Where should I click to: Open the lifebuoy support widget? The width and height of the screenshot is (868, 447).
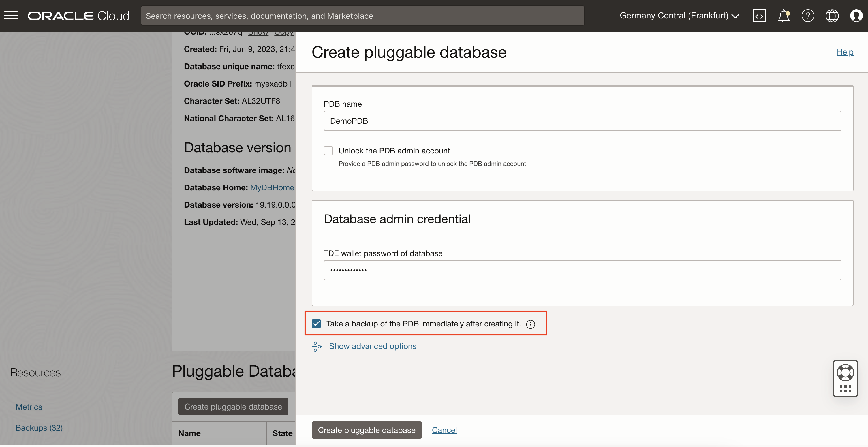point(845,373)
